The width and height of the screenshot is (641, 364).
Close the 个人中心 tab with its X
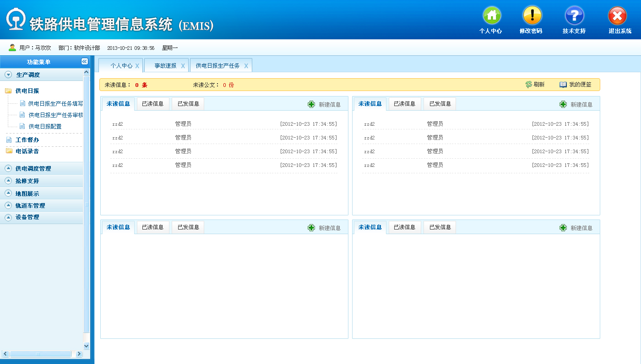click(x=137, y=66)
